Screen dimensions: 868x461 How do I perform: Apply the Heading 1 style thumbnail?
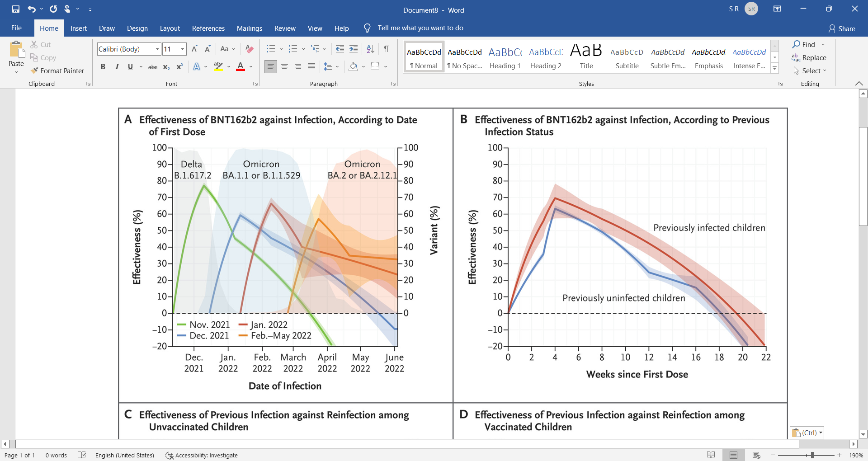[505, 57]
